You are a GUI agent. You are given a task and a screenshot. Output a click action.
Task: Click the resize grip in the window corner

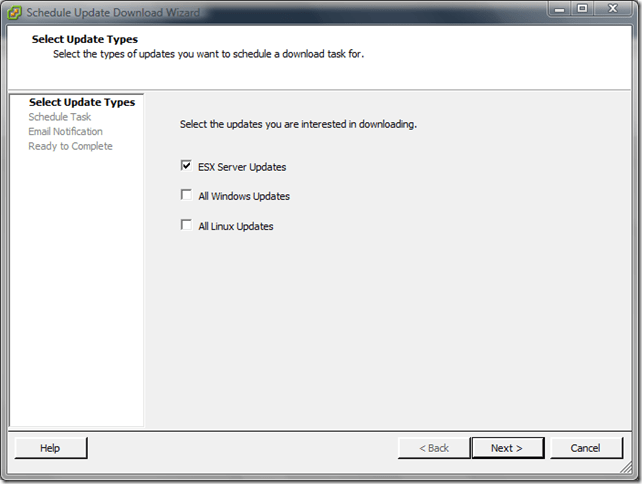627,468
